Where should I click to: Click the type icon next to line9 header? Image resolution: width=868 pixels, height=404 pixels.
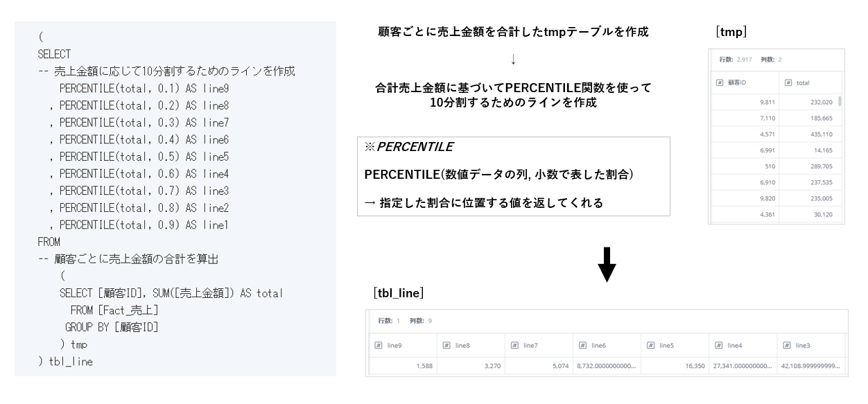tap(379, 345)
